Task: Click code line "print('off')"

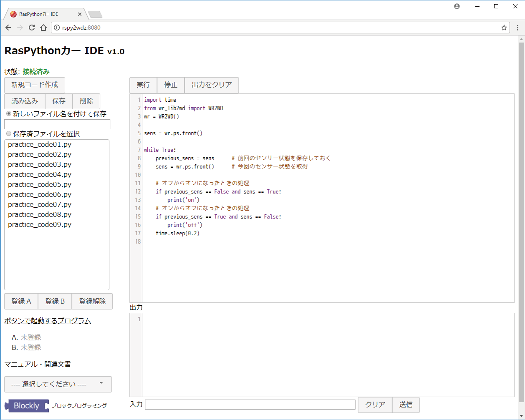Action: [185, 225]
